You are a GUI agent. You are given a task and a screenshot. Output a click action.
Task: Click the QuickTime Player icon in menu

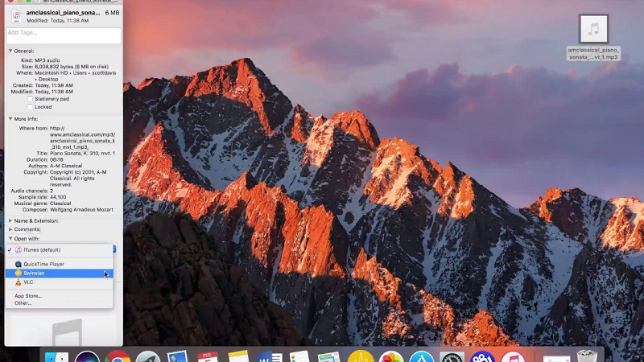click(x=18, y=265)
